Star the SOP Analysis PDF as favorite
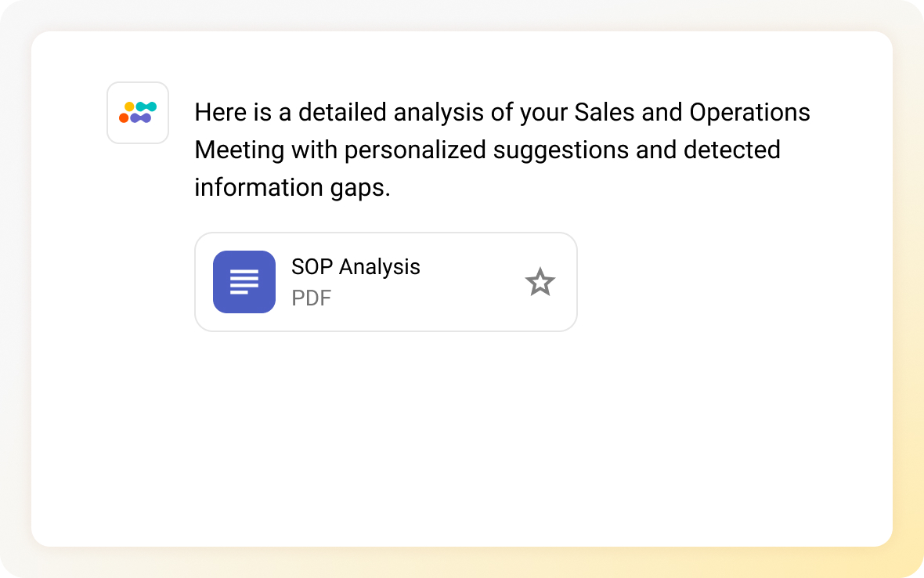Viewport: 924px width, 578px height. click(x=540, y=282)
